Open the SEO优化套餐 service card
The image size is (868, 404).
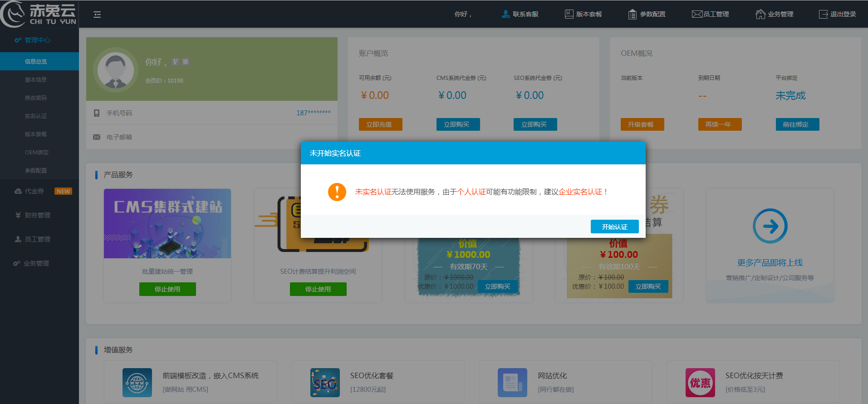pyautogui.click(x=378, y=382)
